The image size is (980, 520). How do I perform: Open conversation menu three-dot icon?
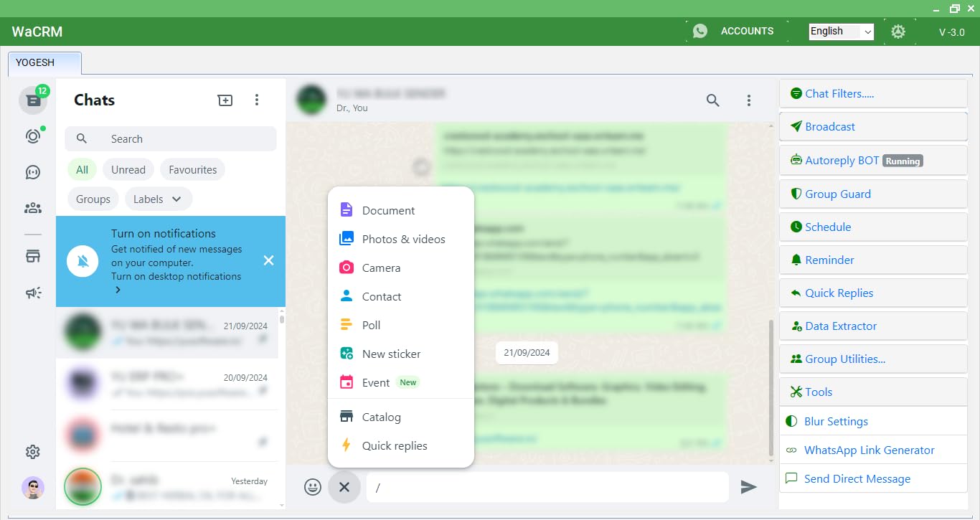coord(749,100)
